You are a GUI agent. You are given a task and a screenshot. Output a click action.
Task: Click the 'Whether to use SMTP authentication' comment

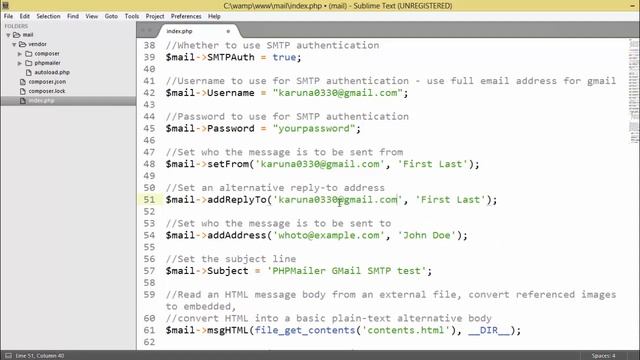(x=272, y=45)
